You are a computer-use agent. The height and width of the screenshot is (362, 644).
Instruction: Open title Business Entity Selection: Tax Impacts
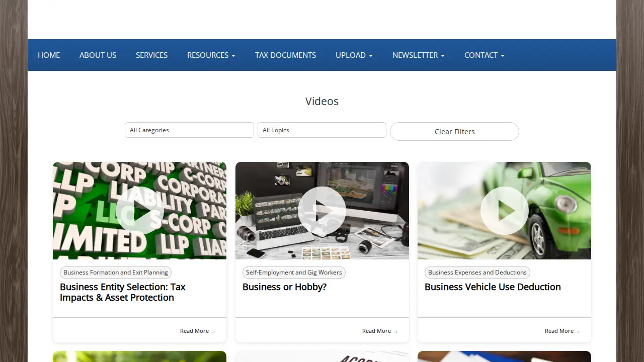(123, 292)
